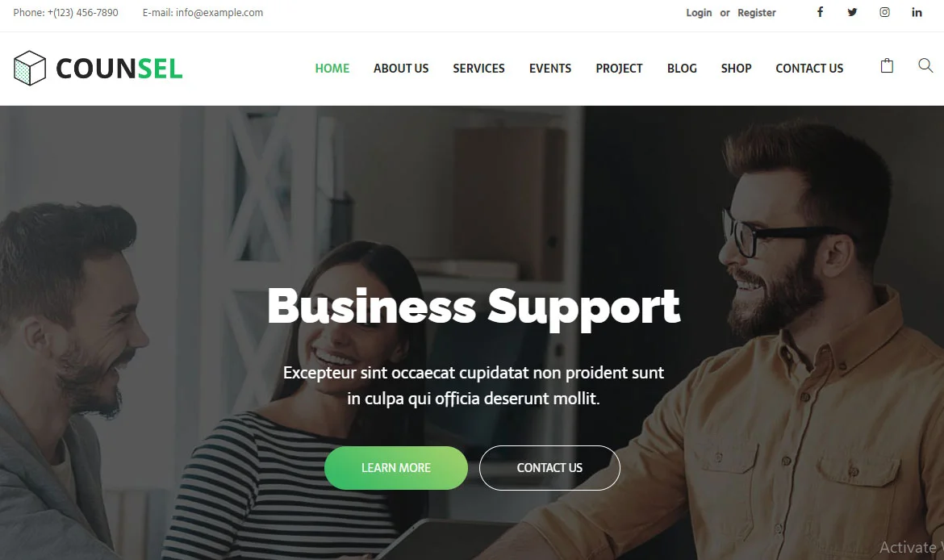Click the green Learn More button

coord(396,468)
